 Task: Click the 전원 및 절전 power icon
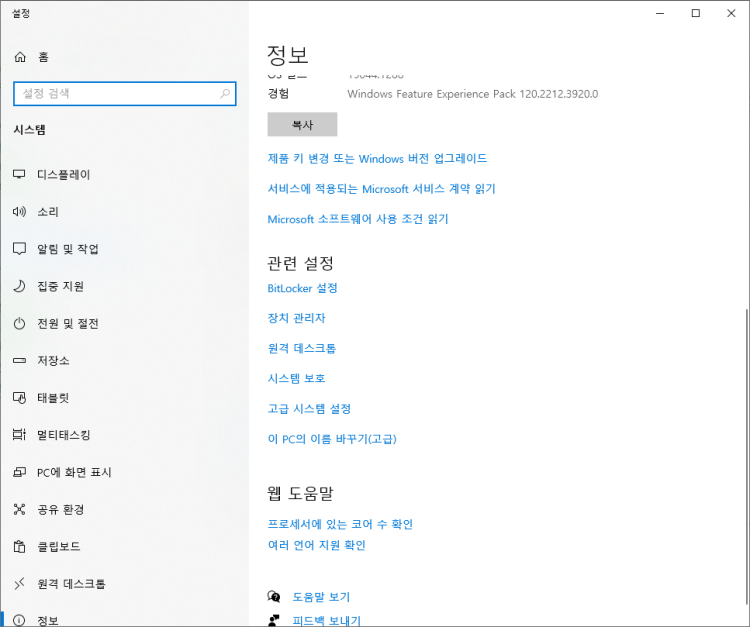click(x=19, y=323)
